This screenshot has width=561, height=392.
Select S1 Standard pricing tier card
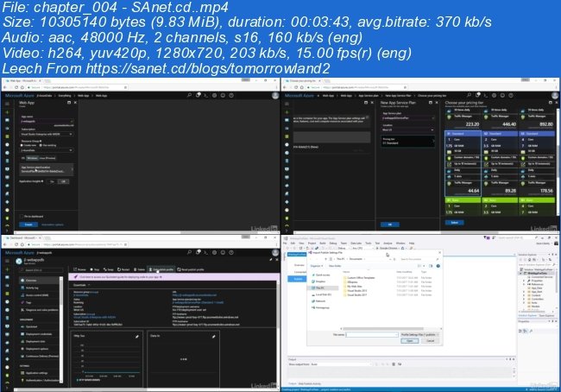pyautogui.click(x=463, y=163)
